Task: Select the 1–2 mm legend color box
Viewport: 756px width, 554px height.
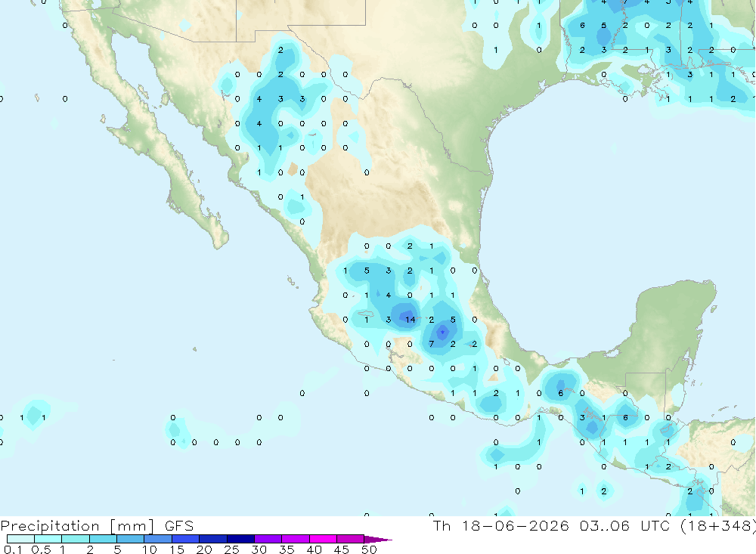Action: click(x=76, y=539)
